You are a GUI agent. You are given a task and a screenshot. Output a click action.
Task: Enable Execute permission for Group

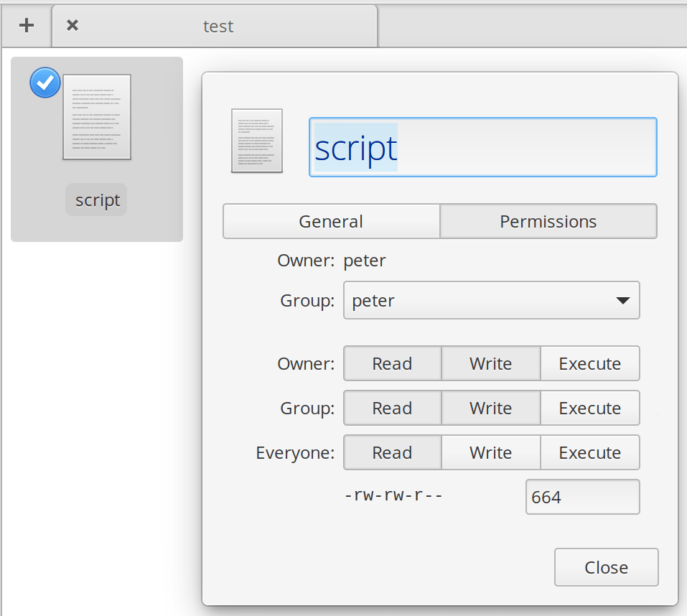[x=590, y=408]
